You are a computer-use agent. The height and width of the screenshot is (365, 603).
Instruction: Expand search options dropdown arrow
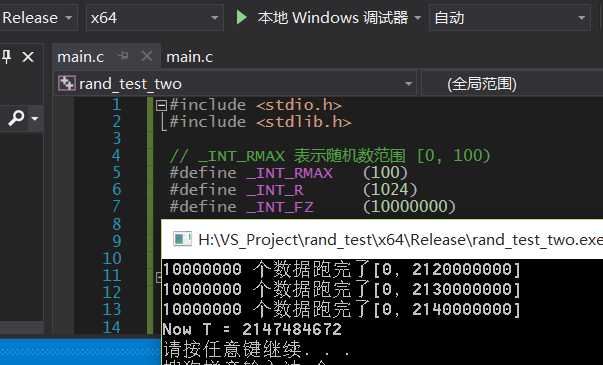[35, 118]
